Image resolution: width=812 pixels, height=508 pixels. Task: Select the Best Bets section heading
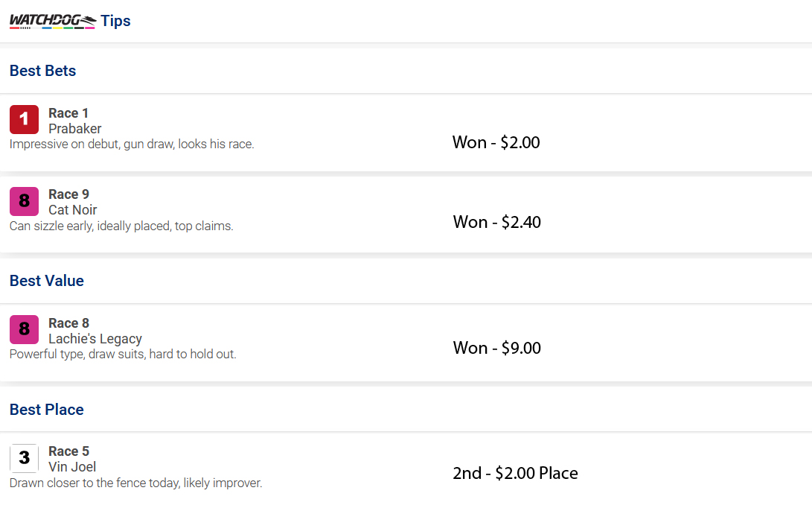tap(43, 71)
